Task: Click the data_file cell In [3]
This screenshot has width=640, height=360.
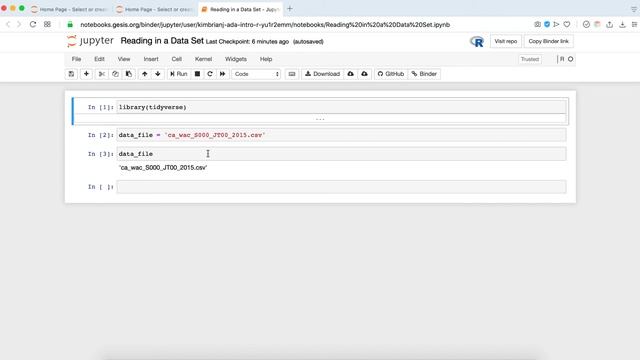Action: [x=341, y=154]
